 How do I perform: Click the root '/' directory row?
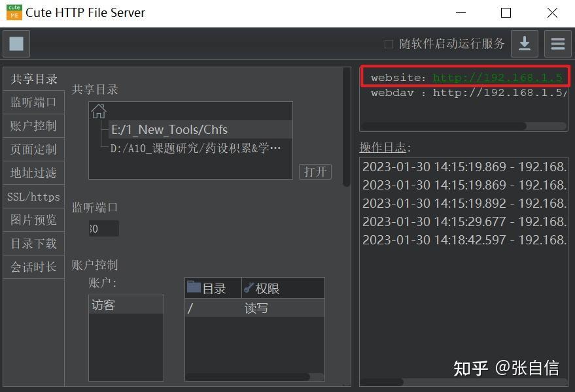pyautogui.click(x=254, y=308)
